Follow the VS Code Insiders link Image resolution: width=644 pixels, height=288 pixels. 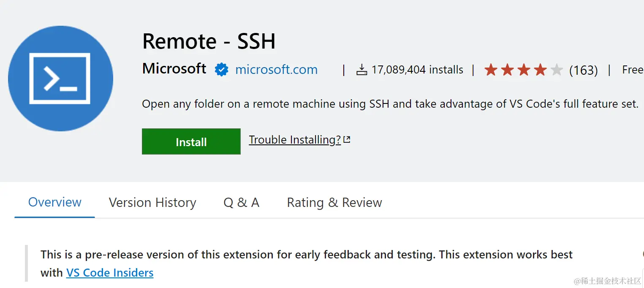tap(110, 273)
